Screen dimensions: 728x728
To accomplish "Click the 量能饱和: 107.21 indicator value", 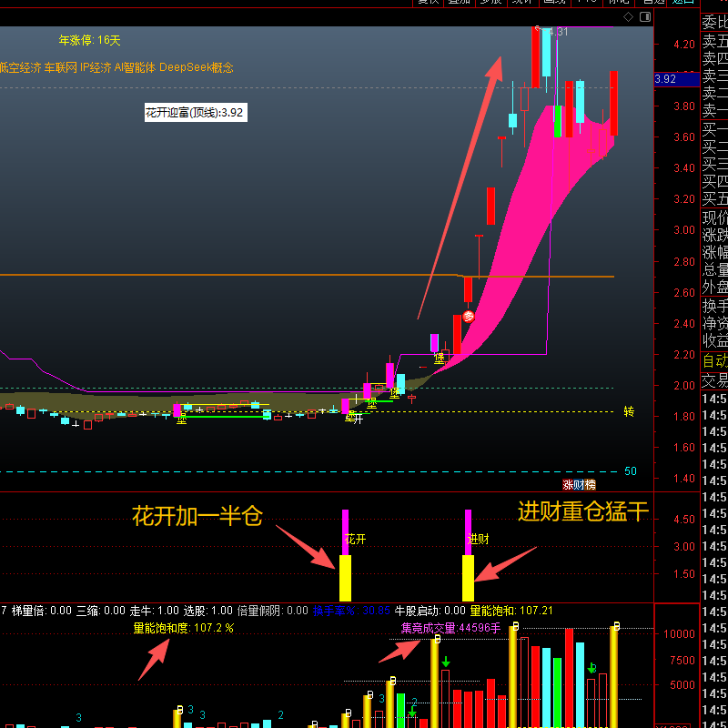I will point(511,611).
